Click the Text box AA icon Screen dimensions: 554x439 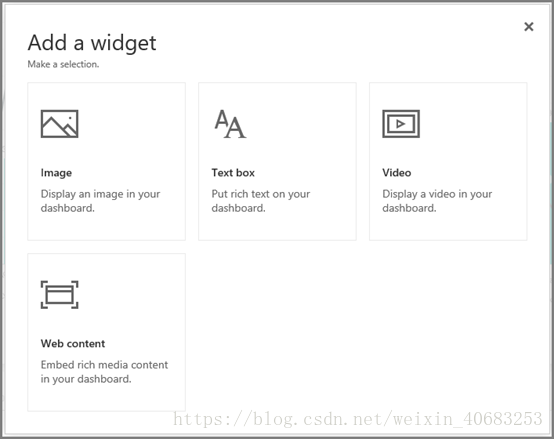tap(230, 124)
